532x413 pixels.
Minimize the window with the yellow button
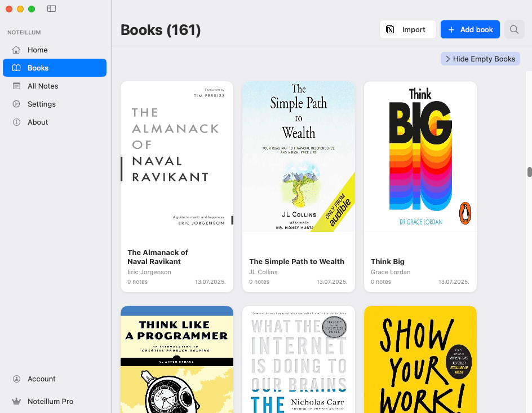click(x=20, y=9)
